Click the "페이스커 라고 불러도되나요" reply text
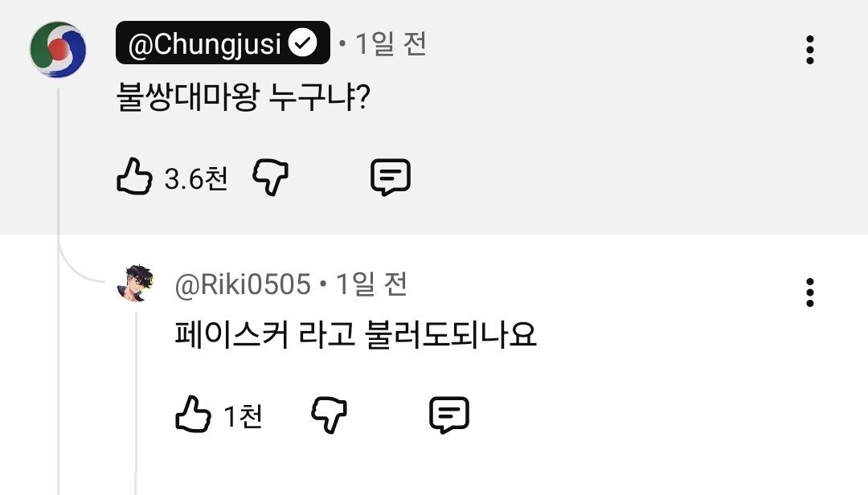The width and height of the screenshot is (868, 495). (x=355, y=334)
